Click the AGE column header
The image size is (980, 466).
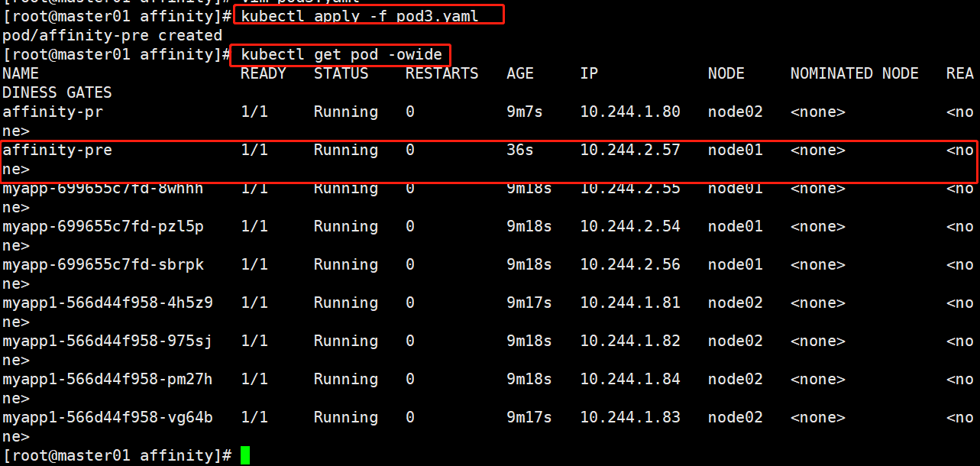[520, 73]
